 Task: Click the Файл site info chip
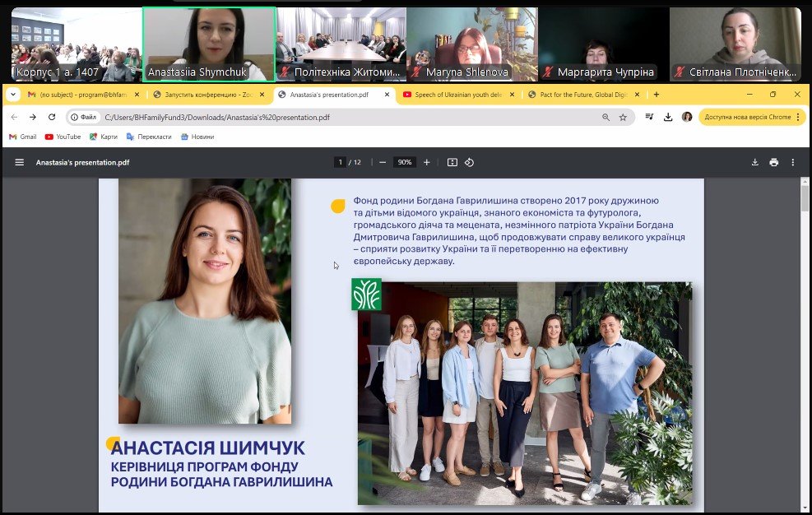point(84,117)
